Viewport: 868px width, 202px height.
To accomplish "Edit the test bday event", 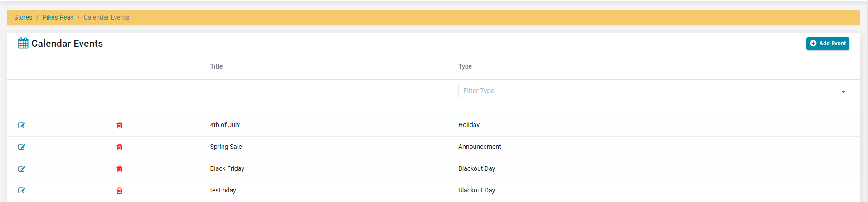I will pyautogui.click(x=22, y=191).
